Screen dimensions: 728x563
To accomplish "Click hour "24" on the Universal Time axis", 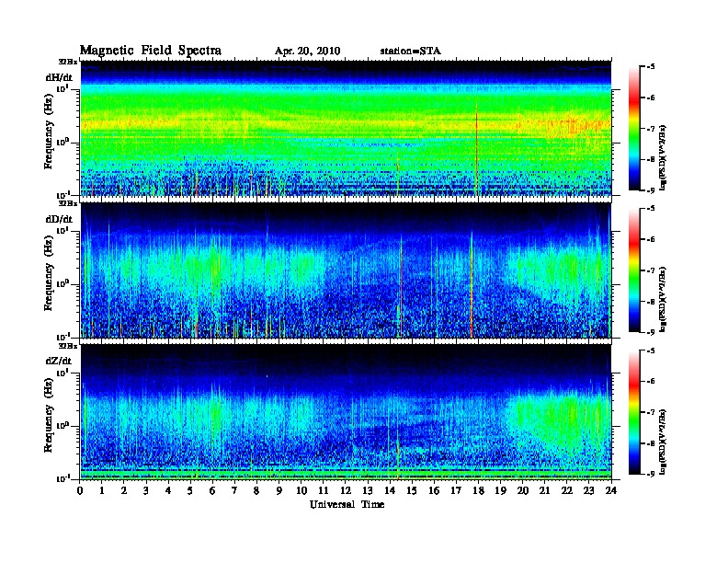I will click(611, 491).
